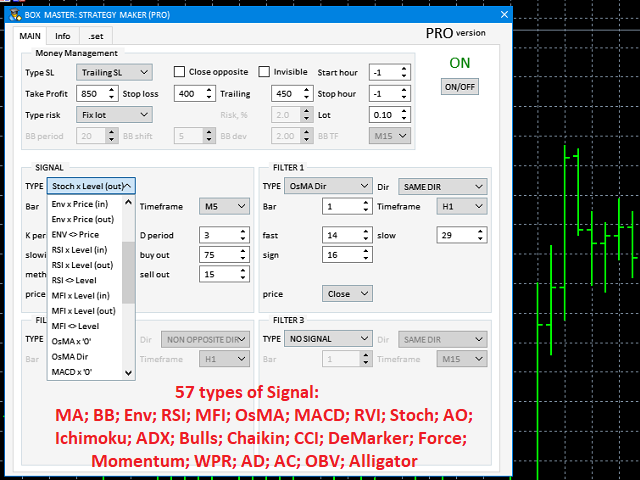
Task: Increase sell out with the up arrow
Action: point(243,271)
